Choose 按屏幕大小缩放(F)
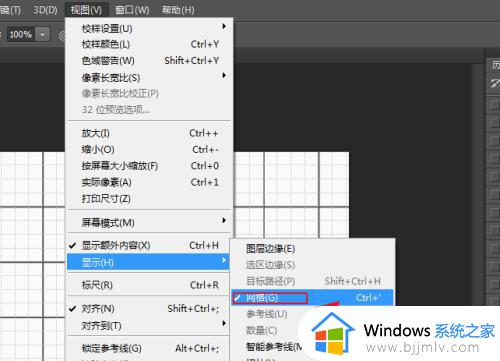 click(x=149, y=166)
